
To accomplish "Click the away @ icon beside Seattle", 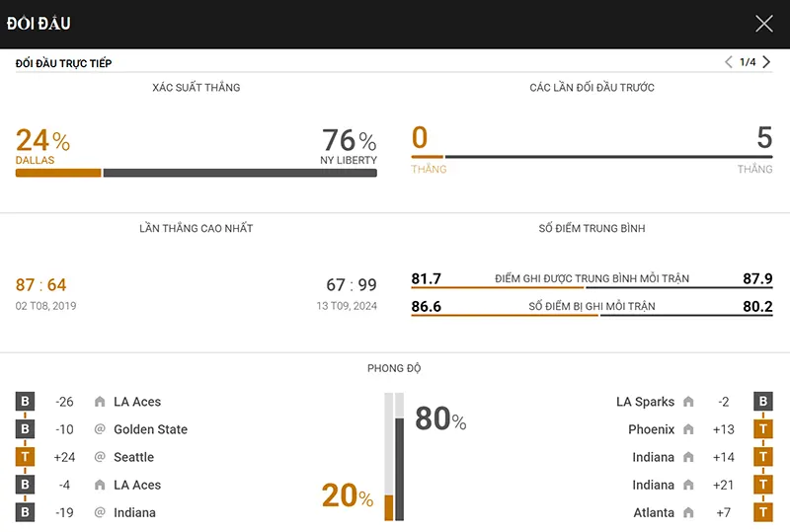I will click(x=100, y=456).
